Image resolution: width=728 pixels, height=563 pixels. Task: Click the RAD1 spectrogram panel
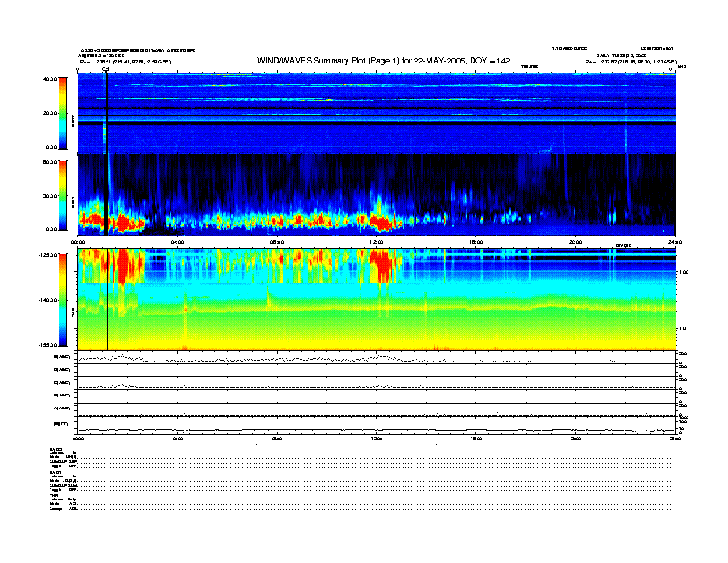tap(376, 195)
